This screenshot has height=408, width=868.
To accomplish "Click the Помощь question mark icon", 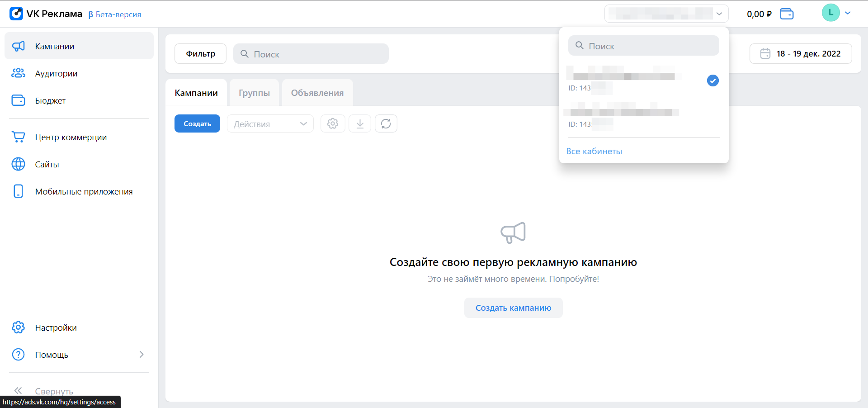I will pyautogui.click(x=18, y=355).
